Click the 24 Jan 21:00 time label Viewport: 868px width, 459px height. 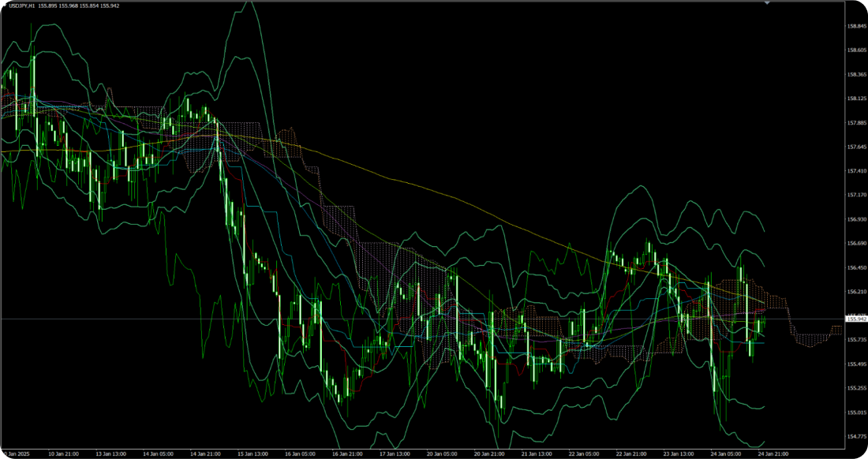click(x=773, y=454)
